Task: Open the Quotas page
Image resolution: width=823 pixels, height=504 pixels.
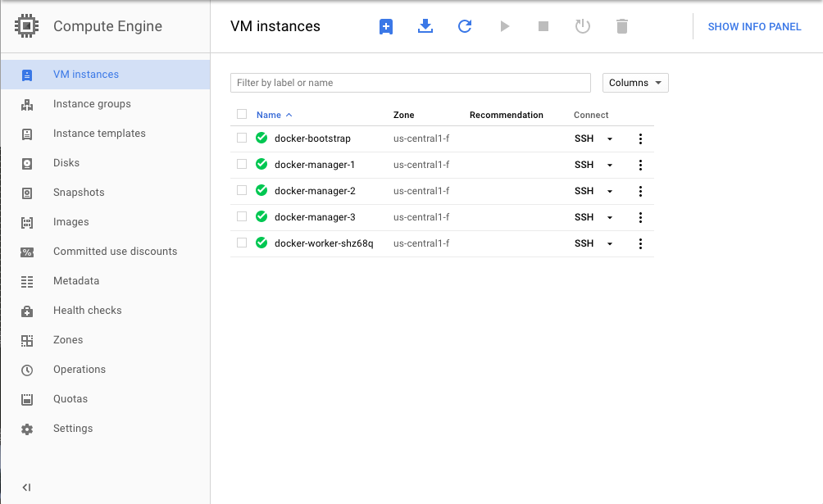Action: pyautogui.click(x=70, y=399)
